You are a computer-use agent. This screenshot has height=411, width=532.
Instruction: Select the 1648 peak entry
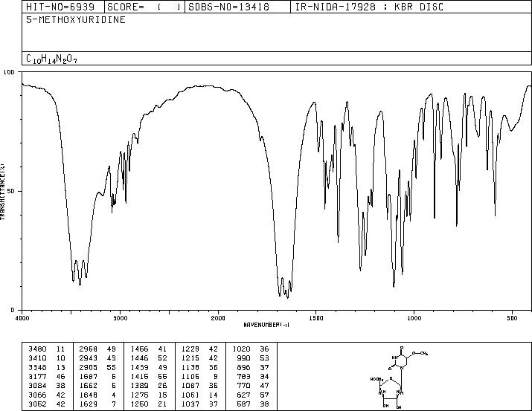97,395
